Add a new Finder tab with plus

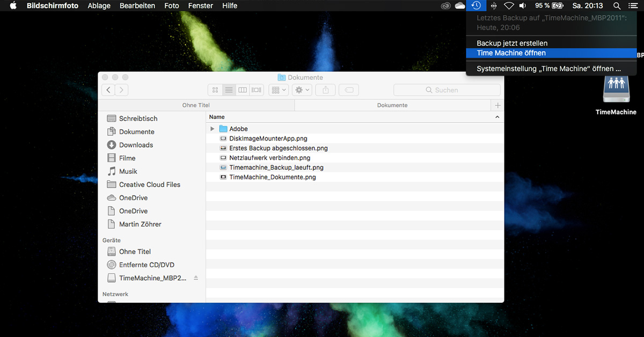pos(497,105)
